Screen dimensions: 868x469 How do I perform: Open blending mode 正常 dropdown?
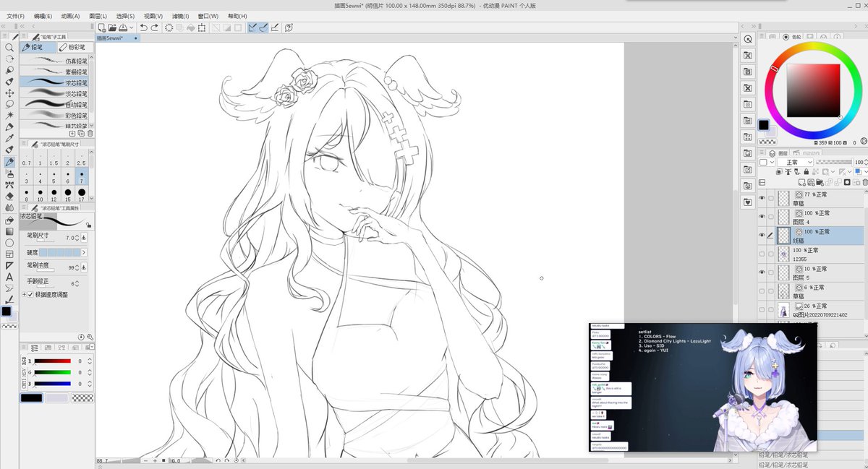coord(796,163)
